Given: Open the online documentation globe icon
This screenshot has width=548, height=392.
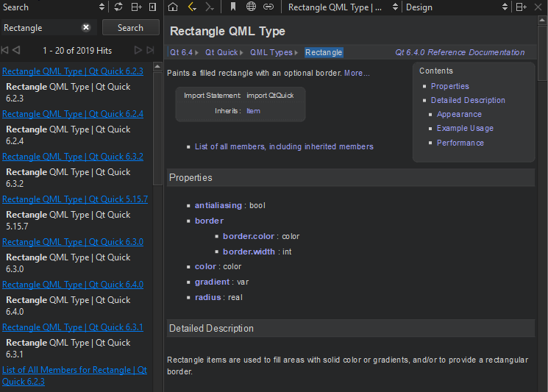Looking at the screenshot, I should tap(251, 7).
